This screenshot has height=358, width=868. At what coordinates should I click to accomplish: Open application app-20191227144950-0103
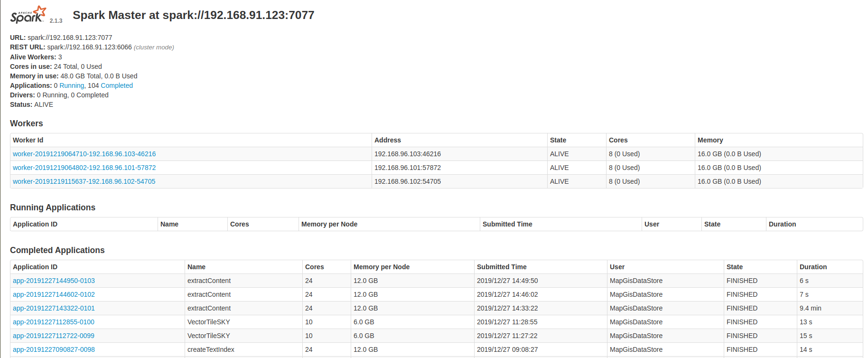(54, 281)
